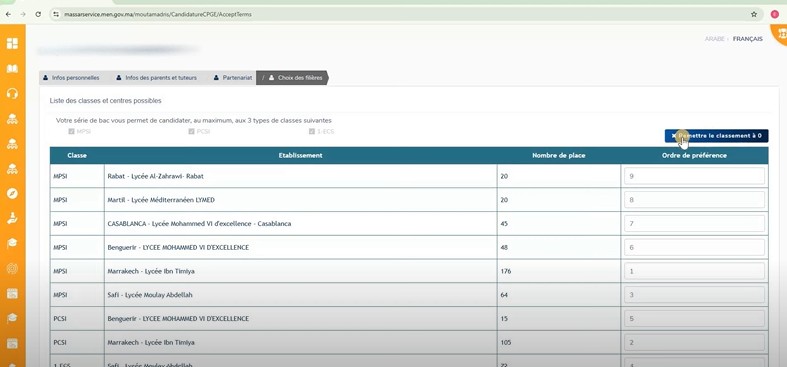This screenshot has height=367, width=787.
Task: Open the orange corner notification icon
Action: (780, 34)
